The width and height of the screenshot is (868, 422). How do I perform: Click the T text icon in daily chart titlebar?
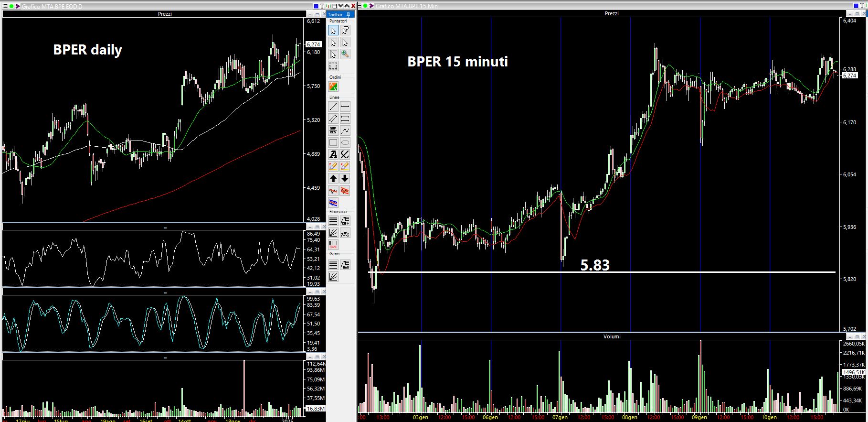pos(322,6)
